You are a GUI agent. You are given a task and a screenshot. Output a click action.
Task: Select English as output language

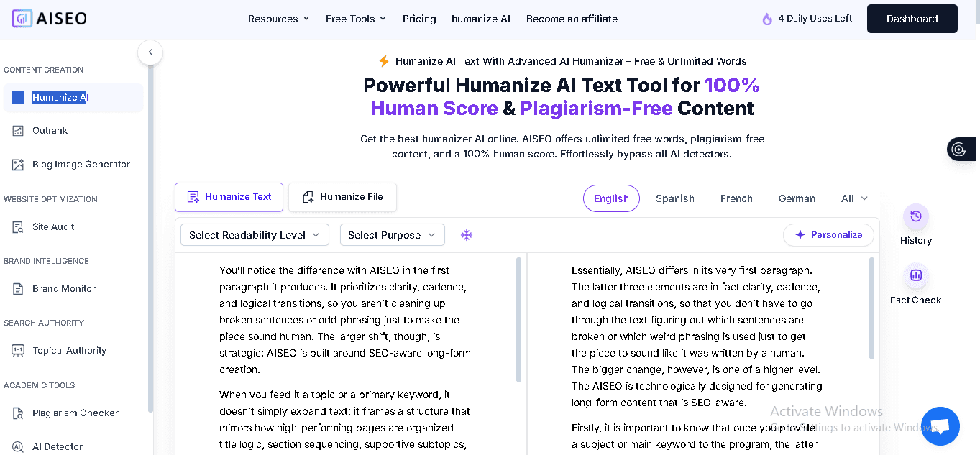[610, 198]
